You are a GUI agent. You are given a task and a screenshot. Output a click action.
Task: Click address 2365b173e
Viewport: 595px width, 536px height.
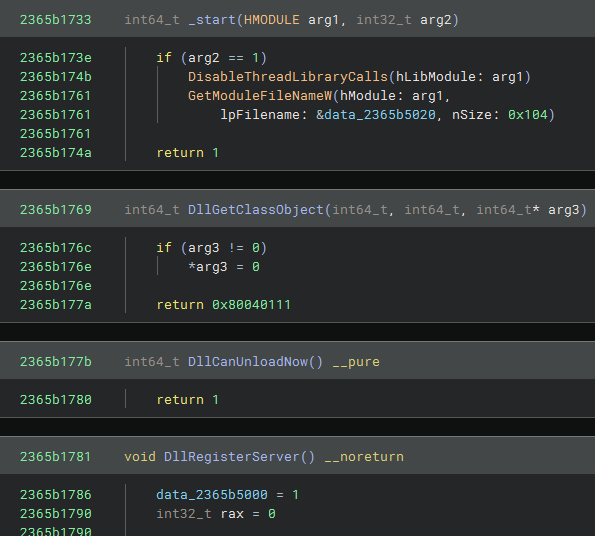pos(55,58)
